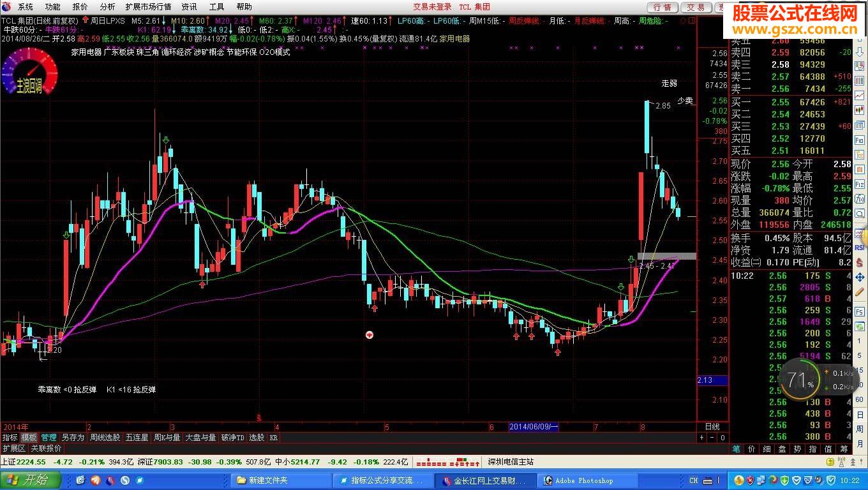868x490 pixels.
Task: Click the red cross marker on chart
Action: click(369, 335)
